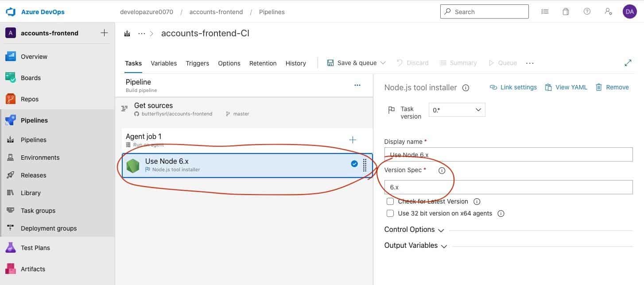This screenshot has width=644, height=285.
Task: Open user settings icon in header
Action: click(x=608, y=12)
